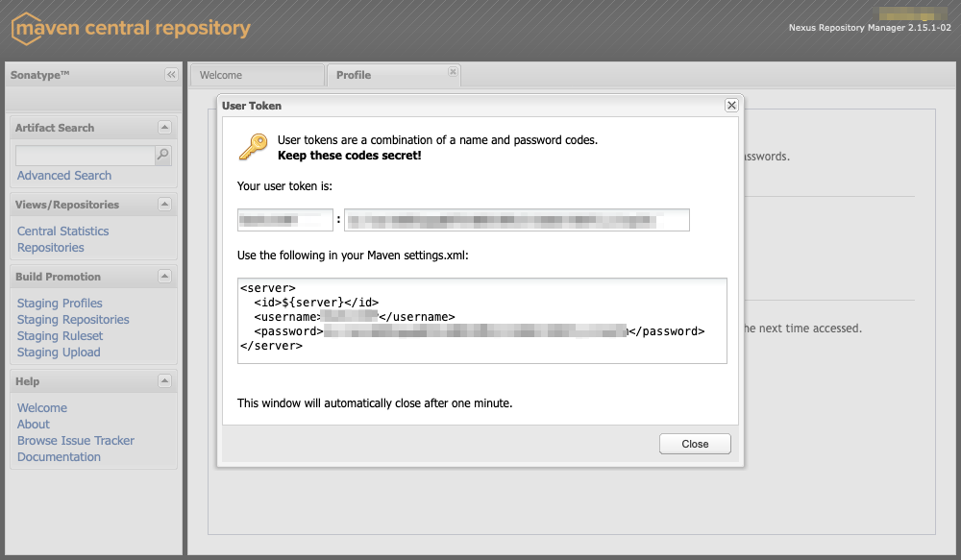The width and height of the screenshot is (961, 560).
Task: Collapse the Artifact Search section
Action: tap(164, 128)
